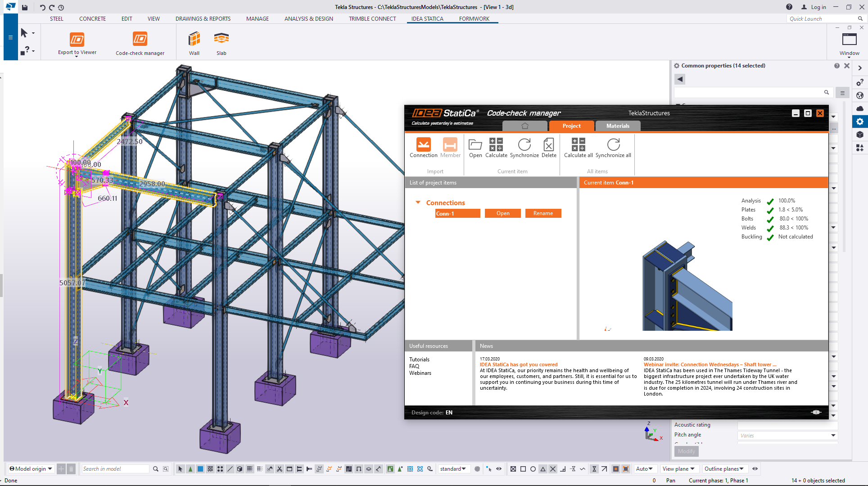Image resolution: width=868 pixels, height=486 pixels.
Task: Switch to the IDEA STATICA ribbon tab
Action: [x=427, y=18]
